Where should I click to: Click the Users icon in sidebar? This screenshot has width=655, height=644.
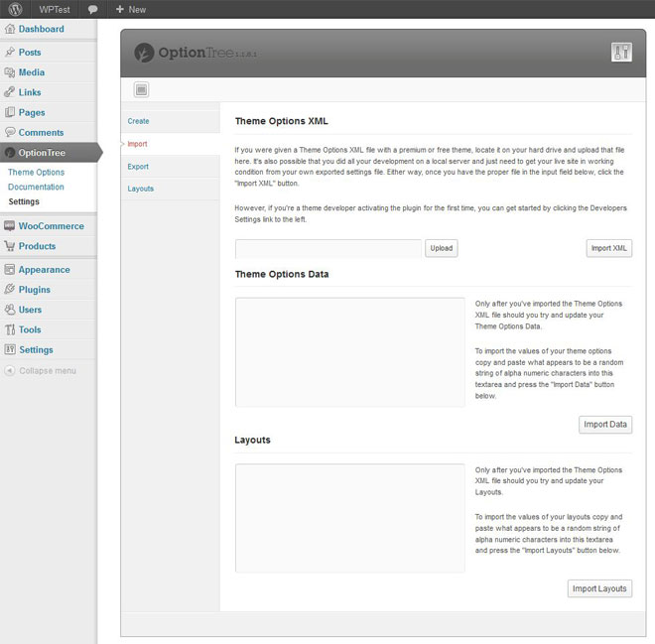pyautogui.click(x=10, y=310)
